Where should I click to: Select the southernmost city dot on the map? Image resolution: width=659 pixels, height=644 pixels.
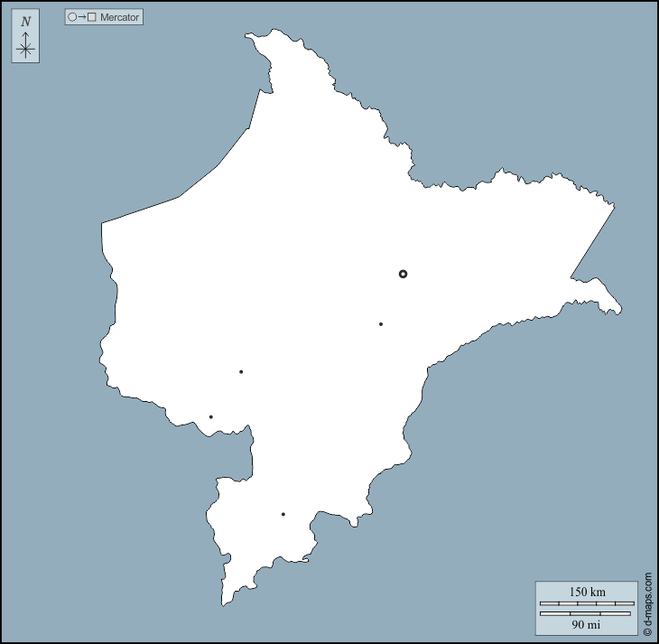[x=283, y=515]
